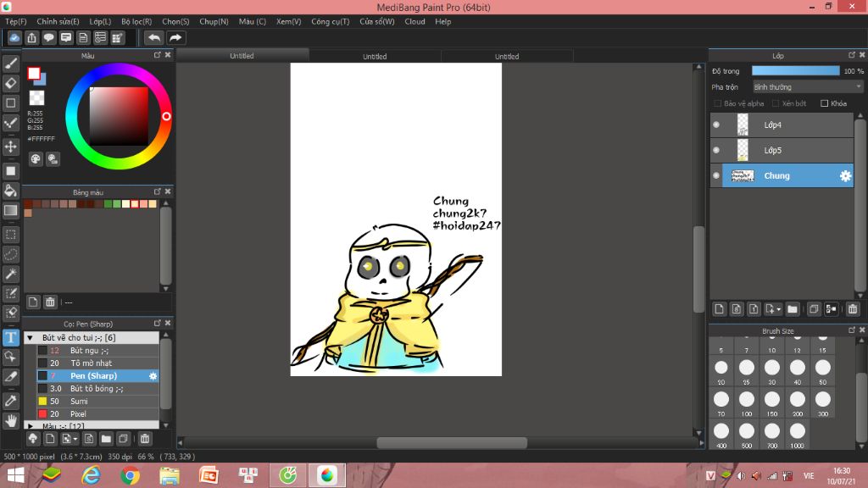Open the add-layer dropdown arrow in Lớp panel
The width and height of the screenshot is (868, 488).
(778, 310)
